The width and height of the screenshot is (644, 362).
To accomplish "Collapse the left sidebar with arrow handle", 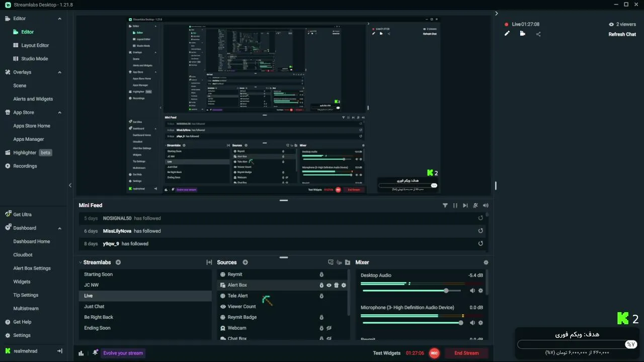I will 70,185.
